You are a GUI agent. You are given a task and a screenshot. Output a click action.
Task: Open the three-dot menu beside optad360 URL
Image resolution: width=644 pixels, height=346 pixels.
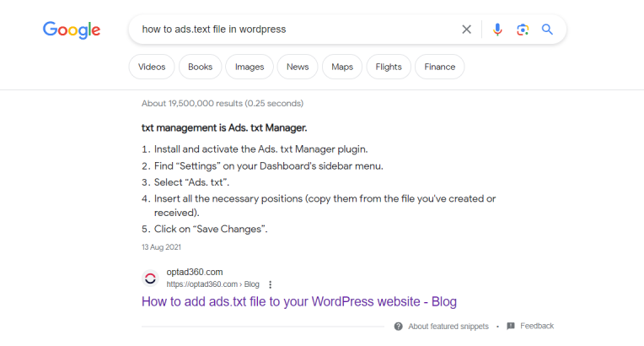pyautogui.click(x=271, y=284)
